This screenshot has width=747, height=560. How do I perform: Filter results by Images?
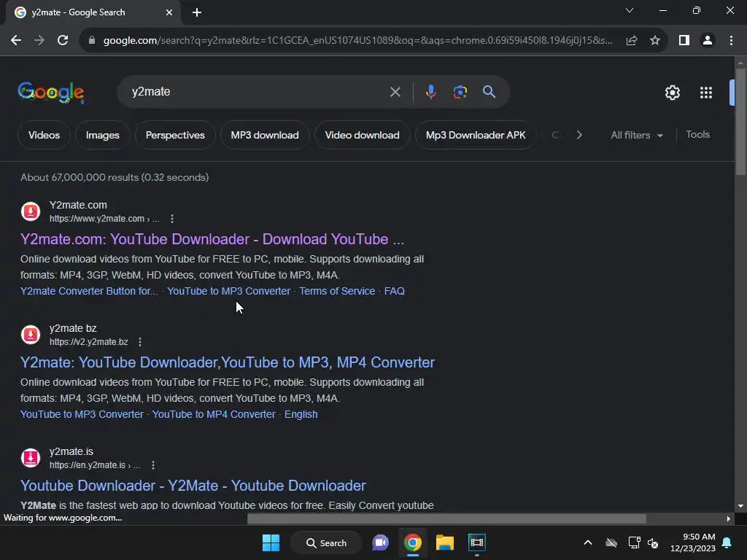pyautogui.click(x=102, y=135)
